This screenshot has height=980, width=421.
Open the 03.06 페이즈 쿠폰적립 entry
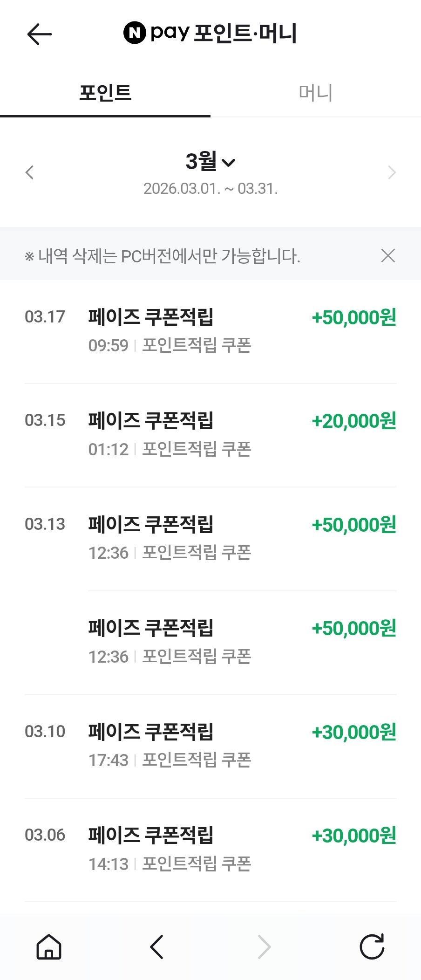(151, 835)
